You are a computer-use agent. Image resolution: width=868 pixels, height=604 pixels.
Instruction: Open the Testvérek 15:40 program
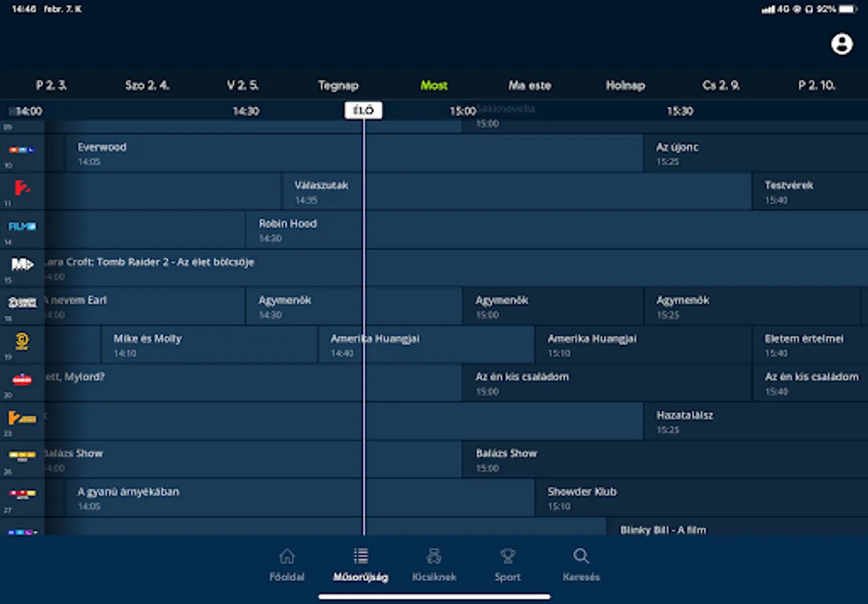point(810,191)
